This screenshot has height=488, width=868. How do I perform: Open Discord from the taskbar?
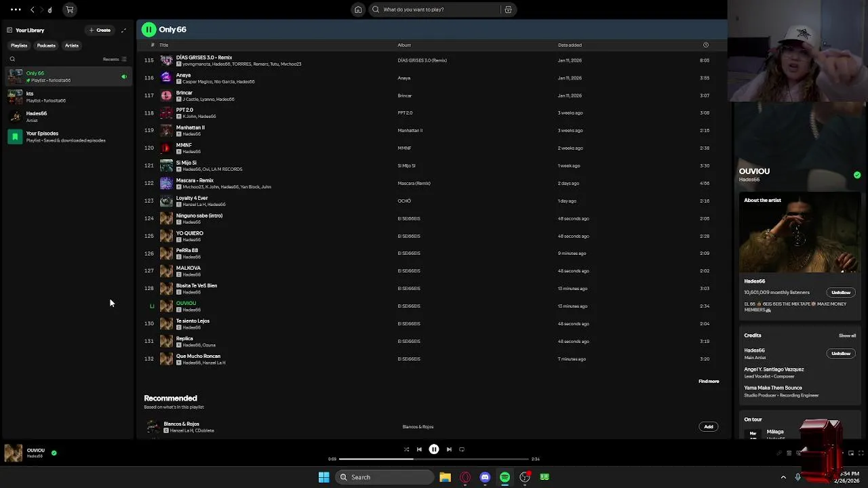[485, 477]
